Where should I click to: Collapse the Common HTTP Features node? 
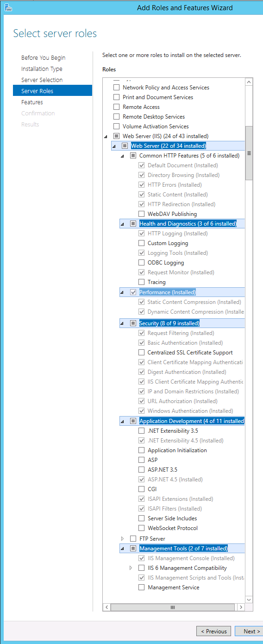[x=122, y=156]
